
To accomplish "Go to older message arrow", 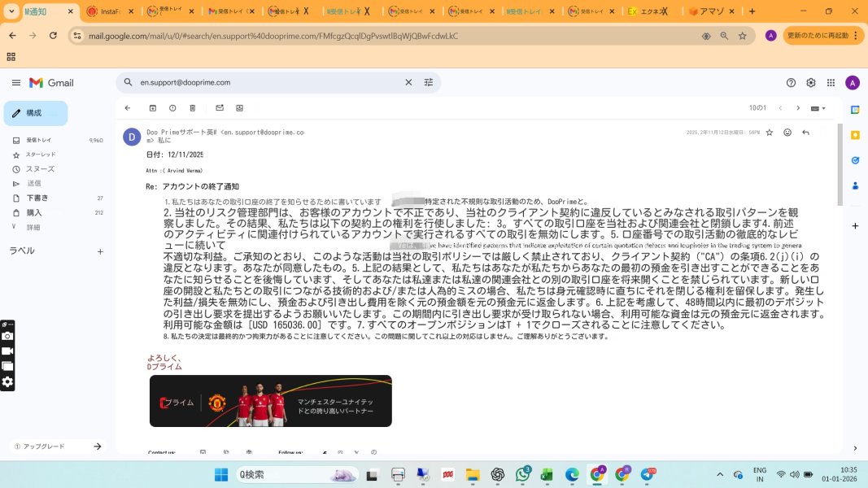I will [x=798, y=108].
